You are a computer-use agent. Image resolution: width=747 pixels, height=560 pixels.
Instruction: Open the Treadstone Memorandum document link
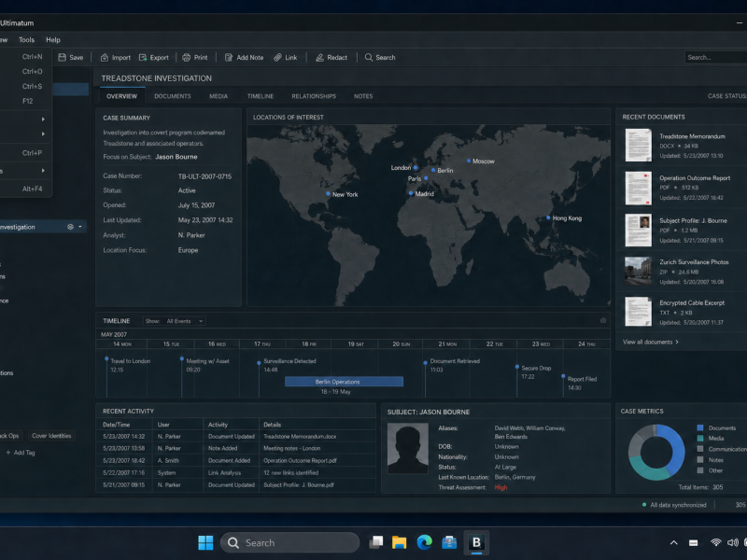pos(692,136)
